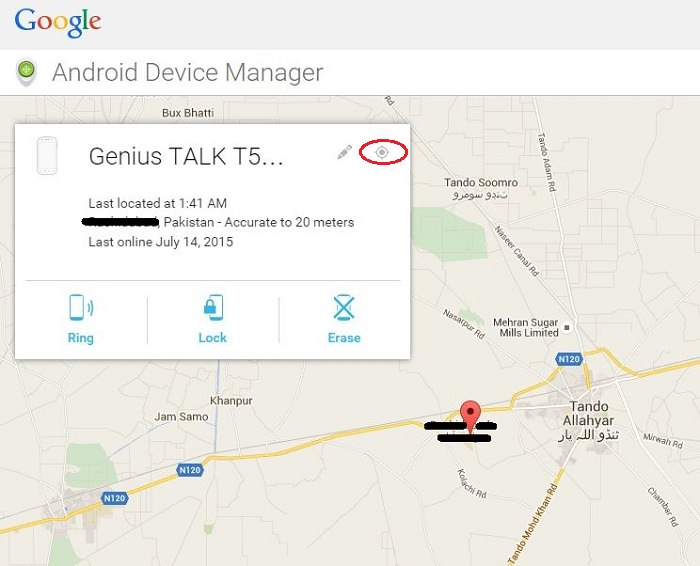Click the red device location pin
The image size is (700, 566).
[470, 416]
